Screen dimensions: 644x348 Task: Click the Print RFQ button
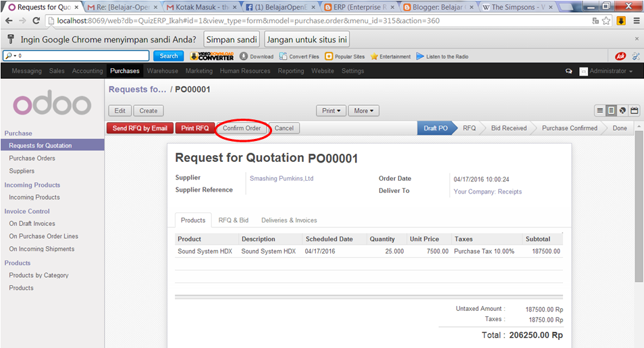[195, 128]
